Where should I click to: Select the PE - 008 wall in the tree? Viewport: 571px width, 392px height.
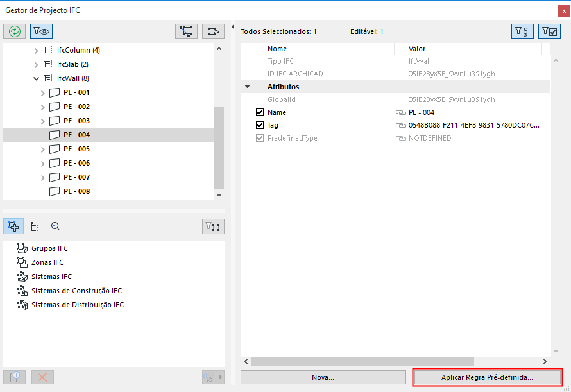108,191
